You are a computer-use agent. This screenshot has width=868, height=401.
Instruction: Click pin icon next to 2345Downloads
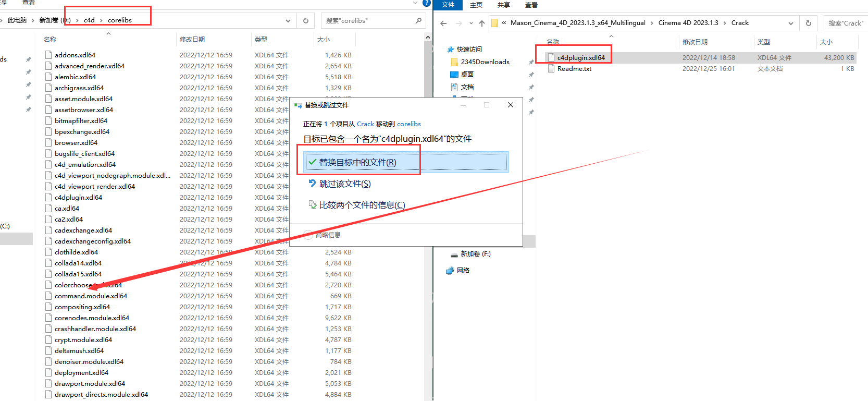[x=531, y=62]
